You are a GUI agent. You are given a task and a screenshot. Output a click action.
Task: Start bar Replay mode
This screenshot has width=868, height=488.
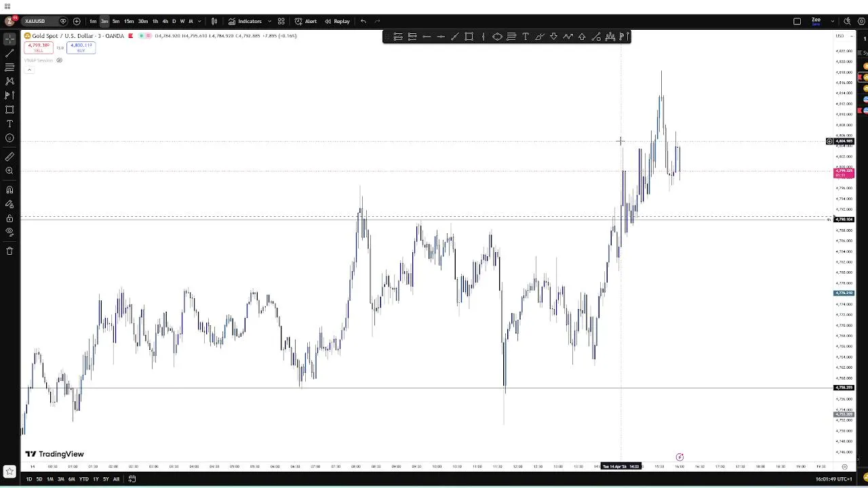tap(337, 21)
